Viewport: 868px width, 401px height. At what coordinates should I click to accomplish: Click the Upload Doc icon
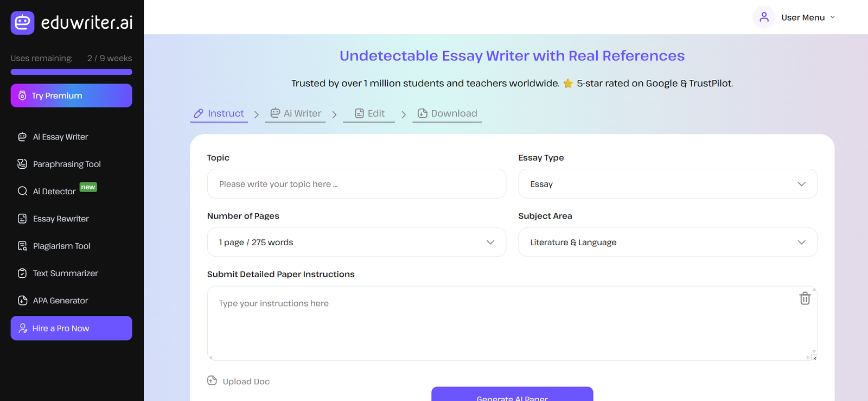click(212, 381)
